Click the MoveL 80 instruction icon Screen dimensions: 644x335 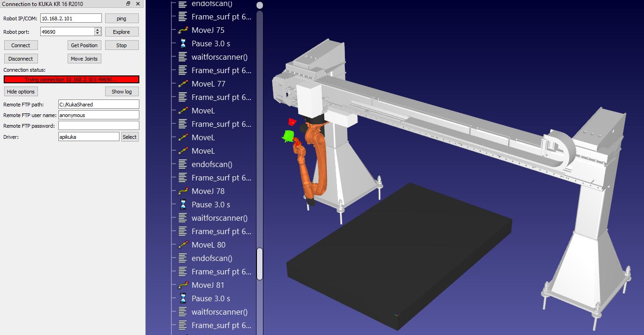pos(183,245)
